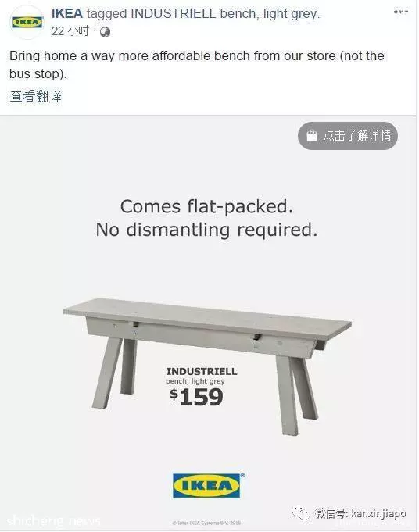Click the Inter IKEA Systems copyright notice
The image size is (419, 532).
[x=206, y=523]
